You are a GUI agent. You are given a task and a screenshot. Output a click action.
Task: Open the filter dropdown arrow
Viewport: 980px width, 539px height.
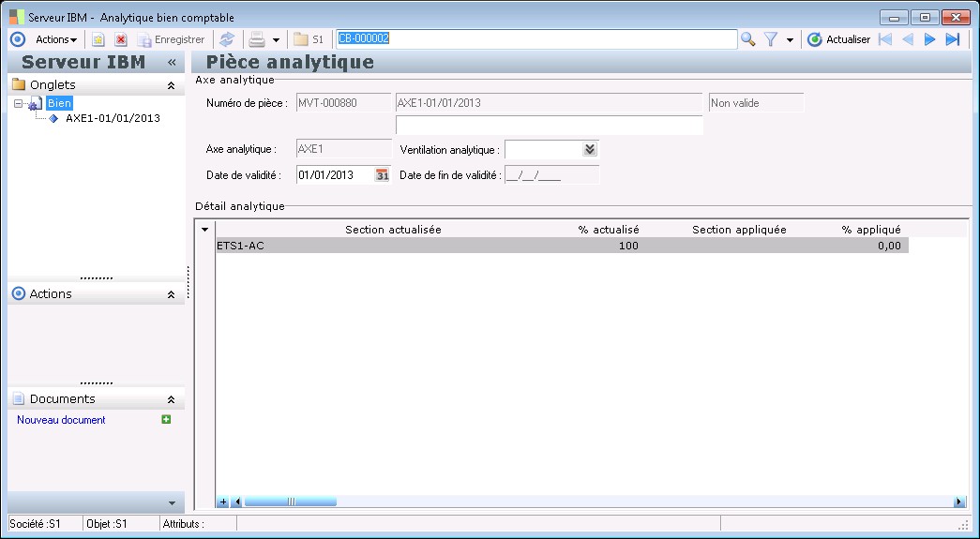(x=790, y=40)
